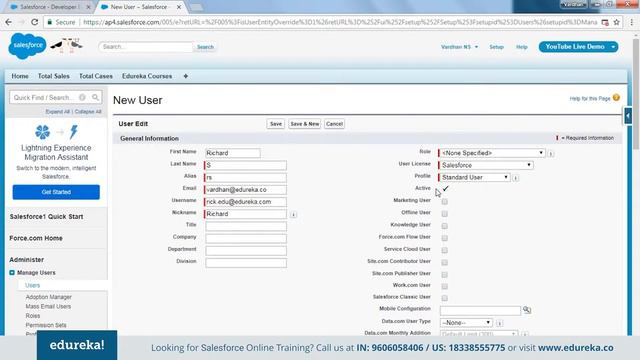Enable the Offline User checkbox
Screen dimensions: 640x360
tap(444, 213)
